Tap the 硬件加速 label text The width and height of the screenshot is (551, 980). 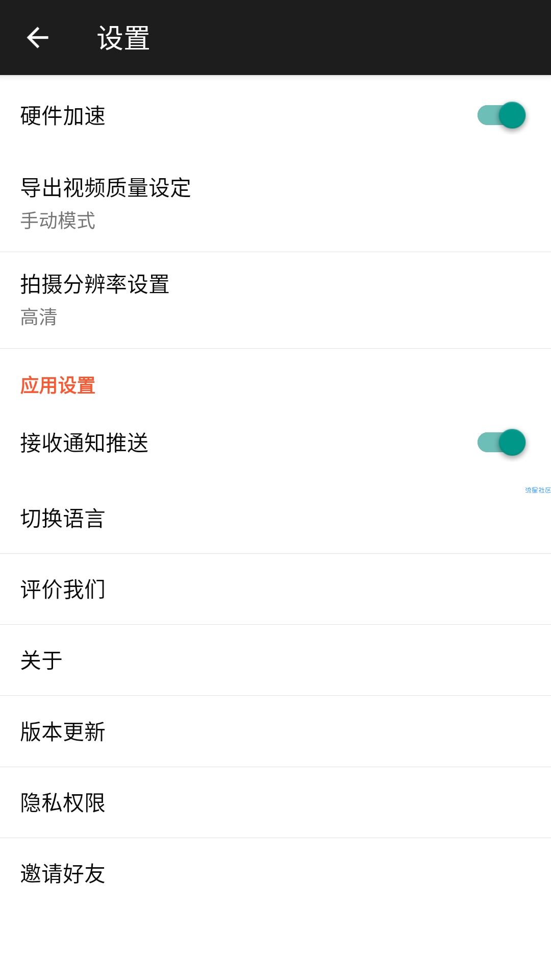[63, 115]
